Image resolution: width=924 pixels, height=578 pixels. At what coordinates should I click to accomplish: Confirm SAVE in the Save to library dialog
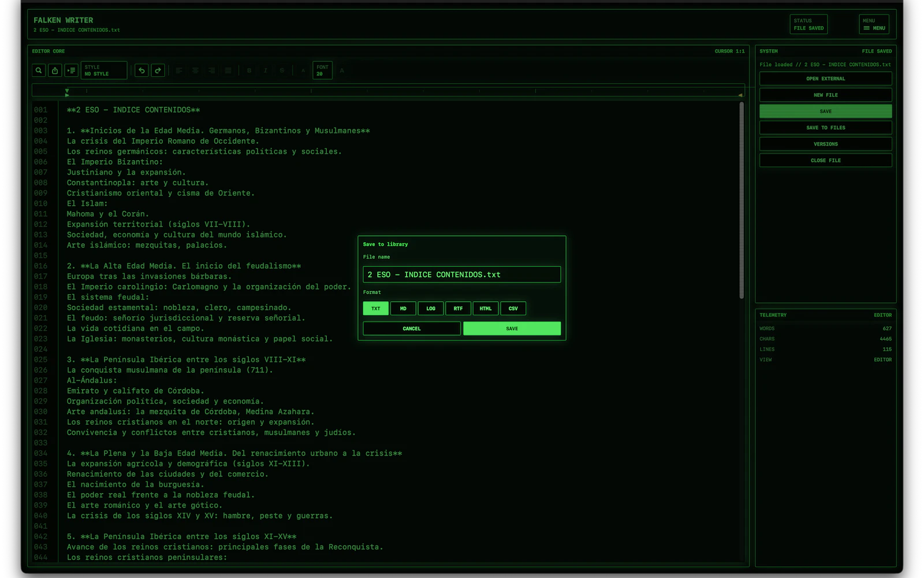point(512,328)
